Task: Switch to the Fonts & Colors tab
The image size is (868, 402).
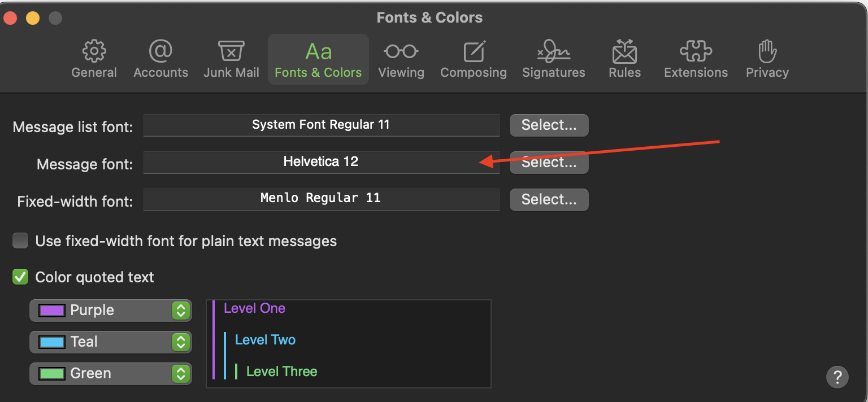Action: click(318, 59)
